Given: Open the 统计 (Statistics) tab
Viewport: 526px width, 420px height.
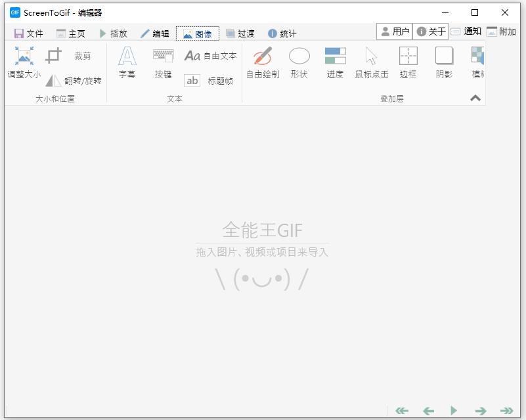Looking at the screenshot, I should tap(282, 33).
